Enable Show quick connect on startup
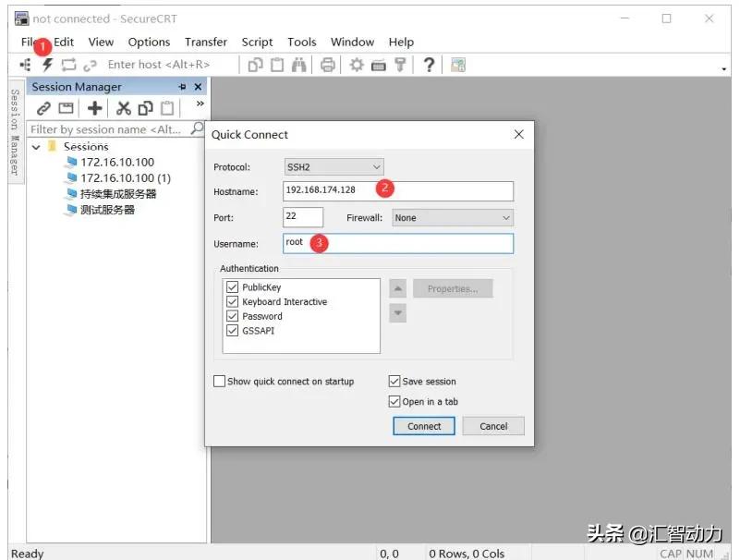The height and width of the screenshot is (560, 740). pyautogui.click(x=219, y=381)
